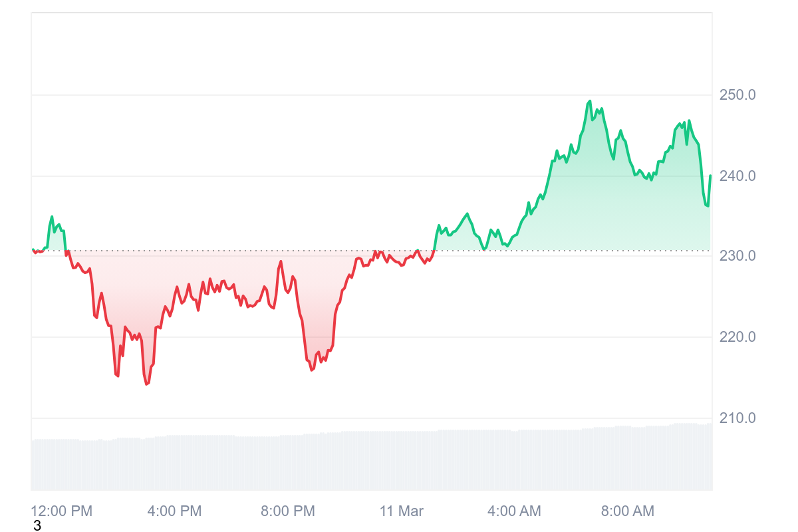Click the lowest red dip of the price line
Image resolution: width=798 pixels, height=532 pixels.
(x=147, y=384)
